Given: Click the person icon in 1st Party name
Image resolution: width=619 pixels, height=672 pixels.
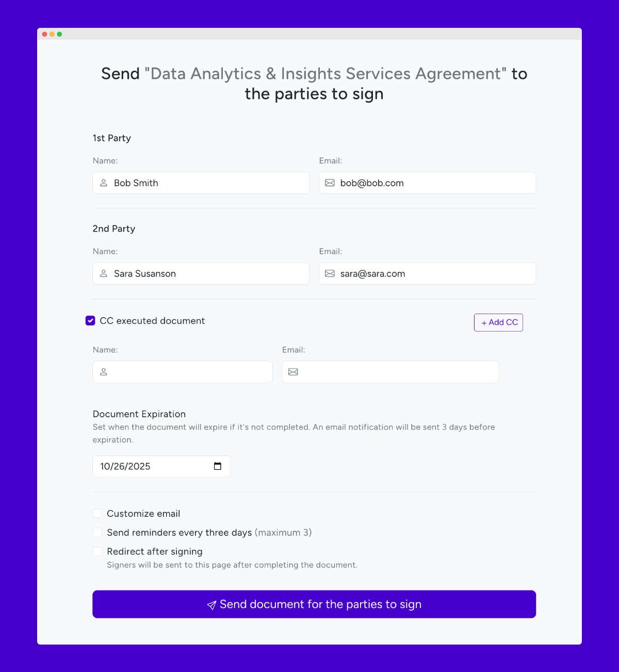Looking at the screenshot, I should [x=104, y=183].
